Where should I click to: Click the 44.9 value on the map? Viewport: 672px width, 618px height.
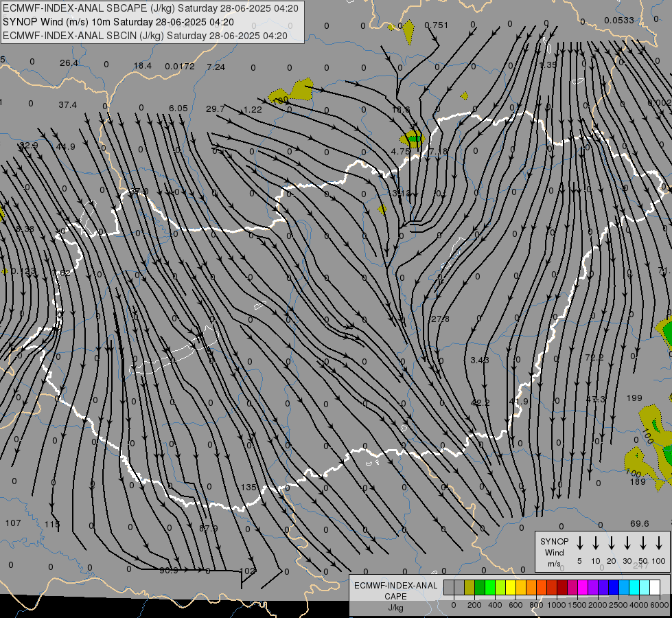[x=66, y=147]
